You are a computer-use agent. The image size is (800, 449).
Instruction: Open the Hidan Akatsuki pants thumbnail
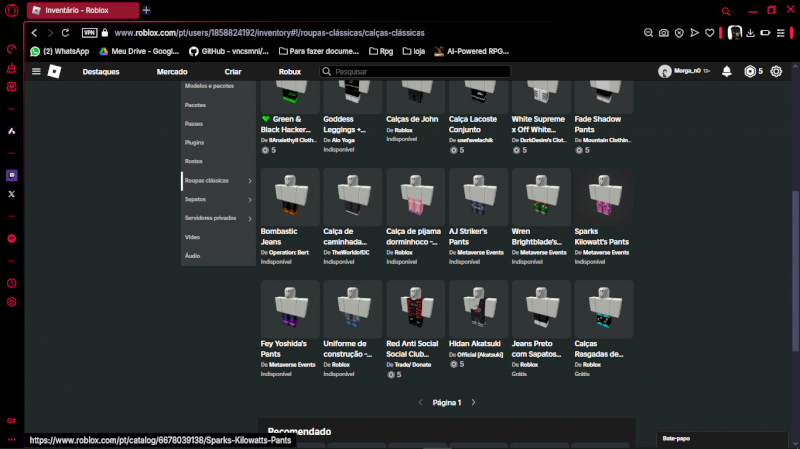pos(478,310)
